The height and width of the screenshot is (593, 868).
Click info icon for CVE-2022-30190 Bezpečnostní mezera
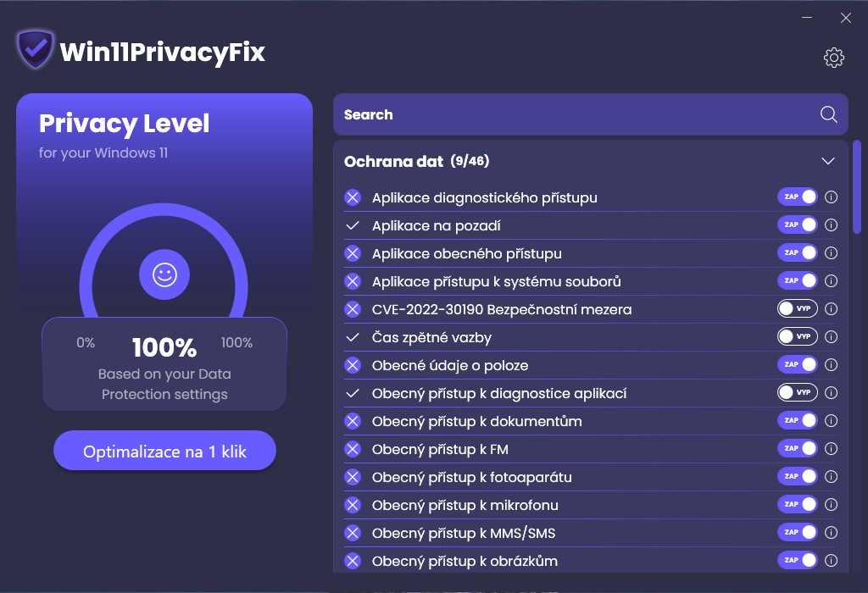(832, 309)
